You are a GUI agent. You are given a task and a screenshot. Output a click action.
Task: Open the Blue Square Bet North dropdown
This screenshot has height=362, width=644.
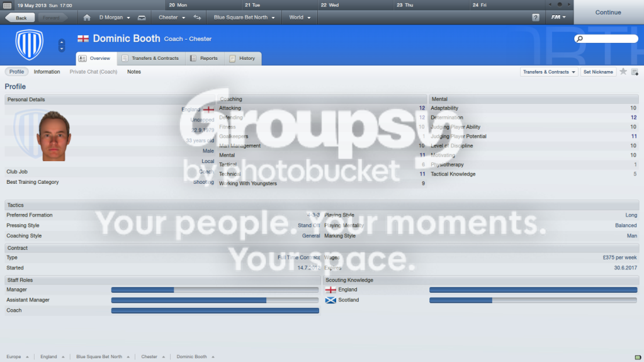coord(244,18)
